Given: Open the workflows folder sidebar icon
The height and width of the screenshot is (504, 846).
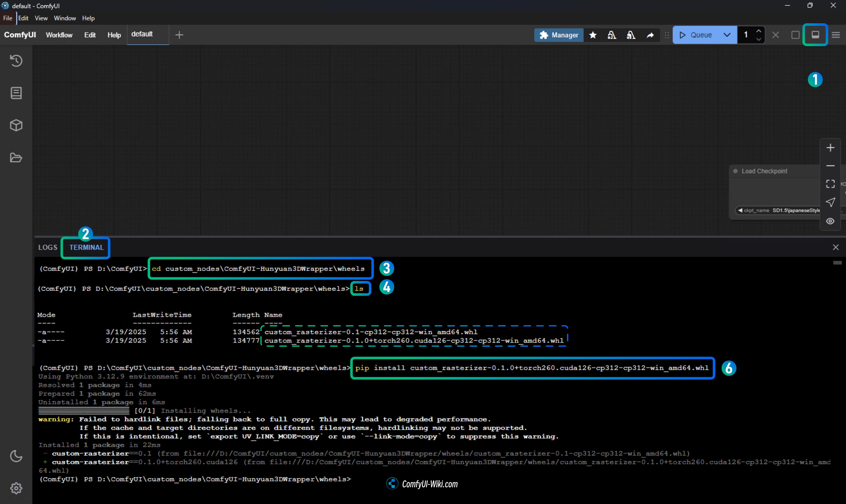Looking at the screenshot, I should pyautogui.click(x=16, y=158).
